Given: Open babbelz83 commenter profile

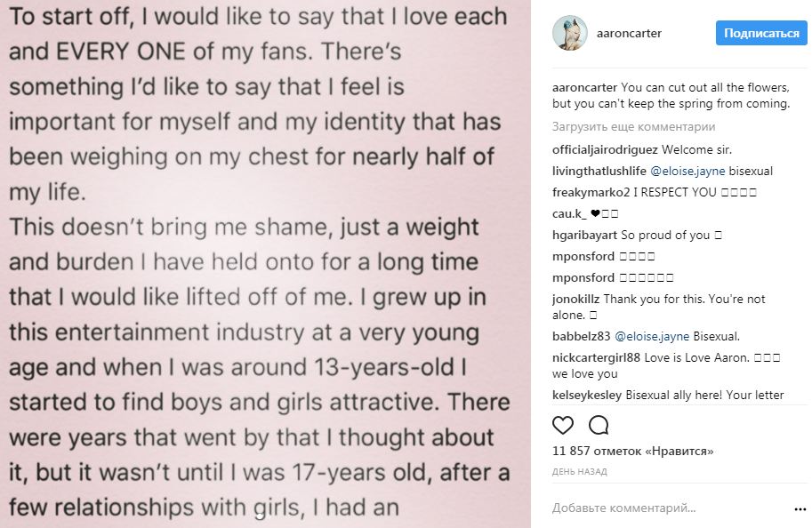Looking at the screenshot, I should (x=581, y=337).
